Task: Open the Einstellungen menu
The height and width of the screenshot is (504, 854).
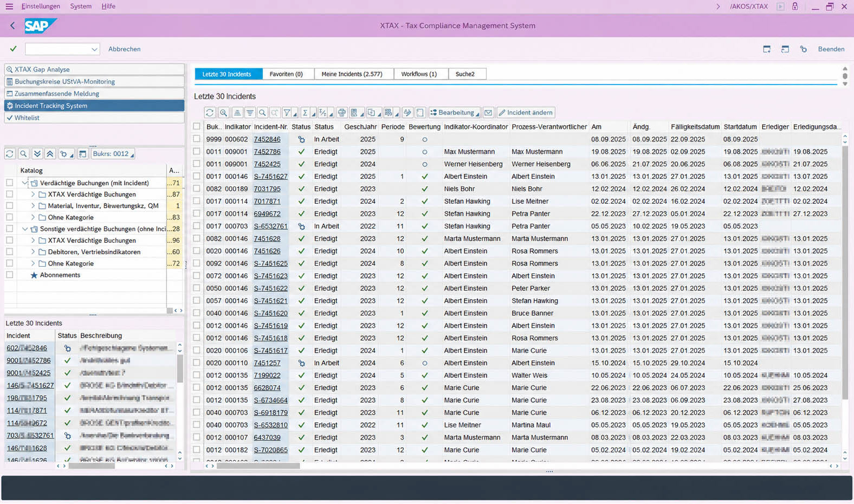Action: pos(41,6)
